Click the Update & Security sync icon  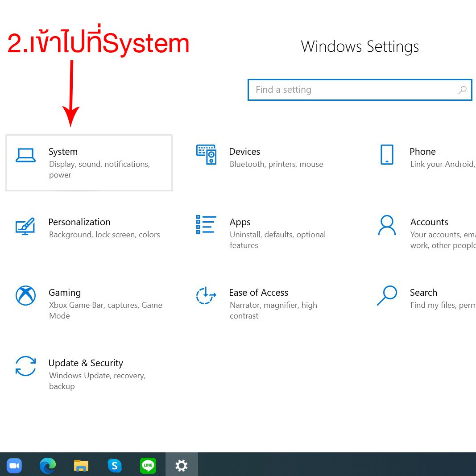(x=25, y=366)
